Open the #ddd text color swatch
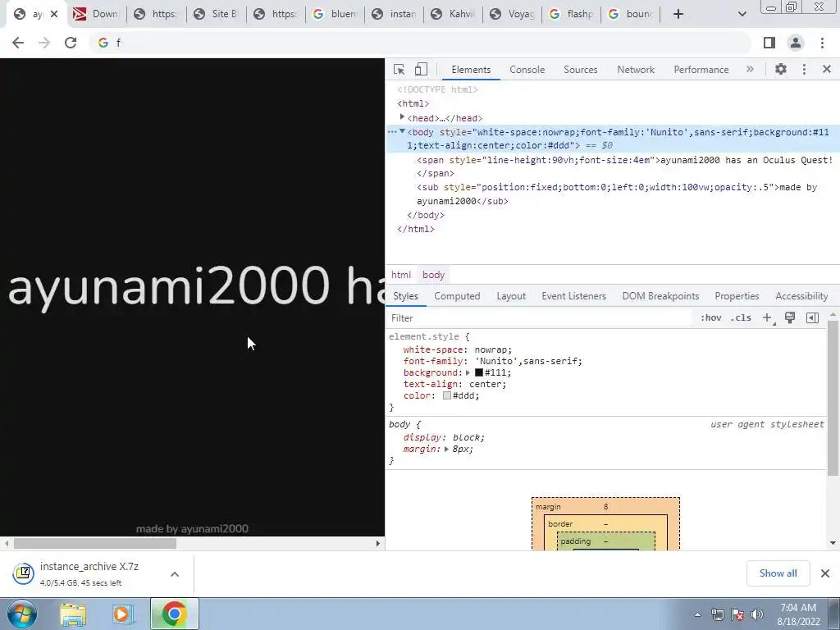This screenshot has height=630, width=840. click(447, 396)
